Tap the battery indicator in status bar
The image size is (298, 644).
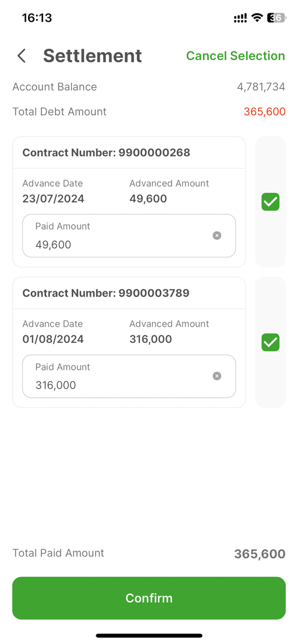coord(277,18)
